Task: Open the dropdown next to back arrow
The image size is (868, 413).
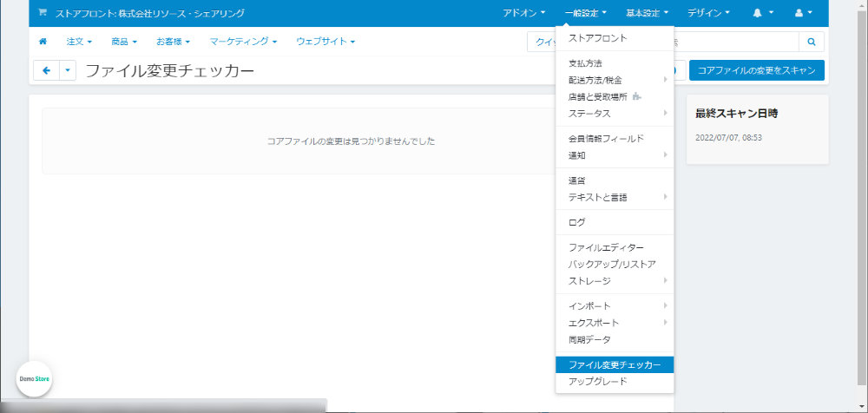Action: pyautogui.click(x=68, y=70)
